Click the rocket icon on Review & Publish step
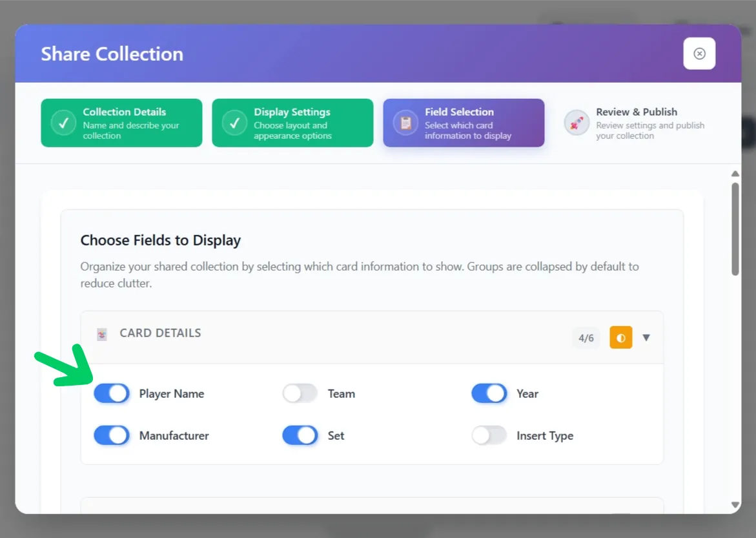Image resolution: width=756 pixels, height=538 pixels. tap(576, 123)
